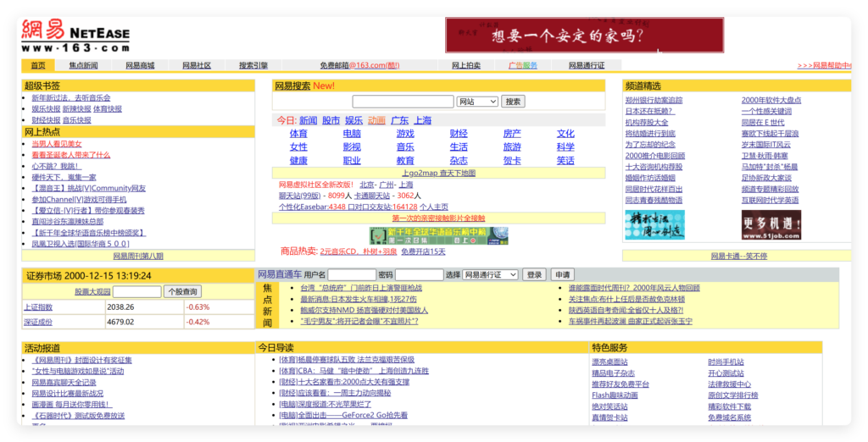868x442 pixels.
Task: Click the 登录 button
Action: coord(534,275)
